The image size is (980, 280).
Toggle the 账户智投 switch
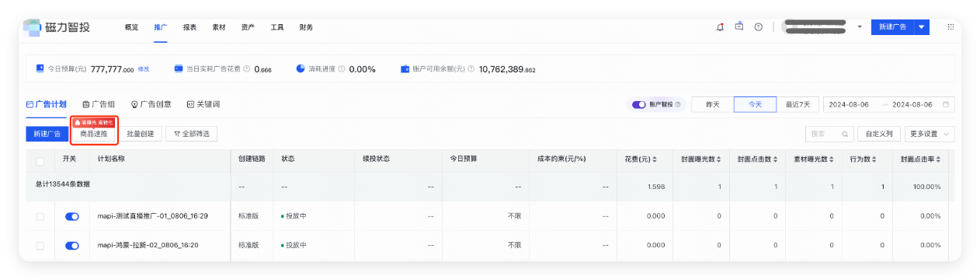click(639, 104)
